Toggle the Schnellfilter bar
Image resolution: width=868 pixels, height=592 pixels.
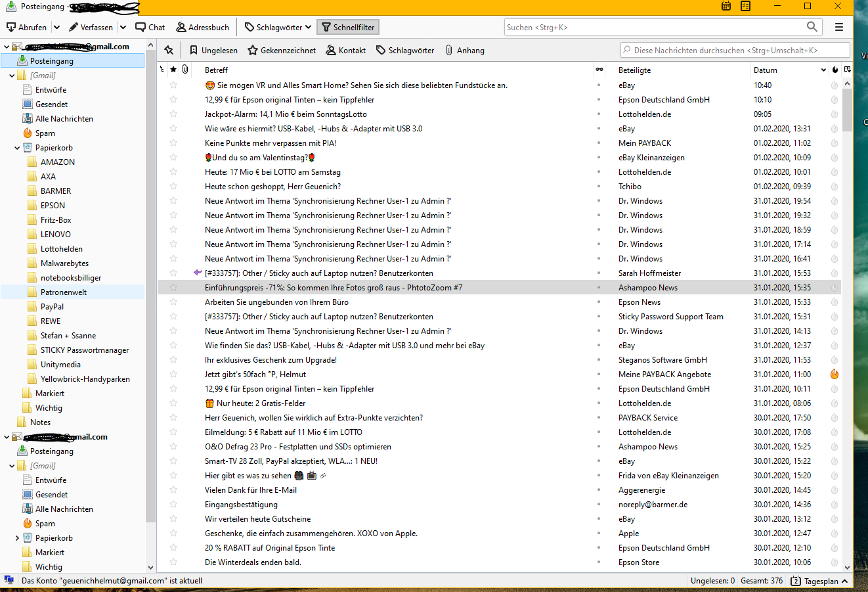tap(348, 27)
